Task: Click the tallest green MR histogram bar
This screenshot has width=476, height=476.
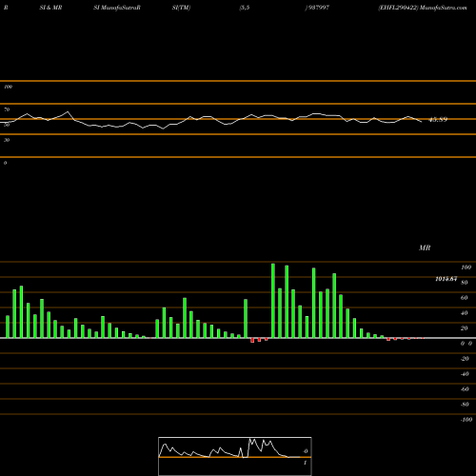Action: [x=273, y=301]
